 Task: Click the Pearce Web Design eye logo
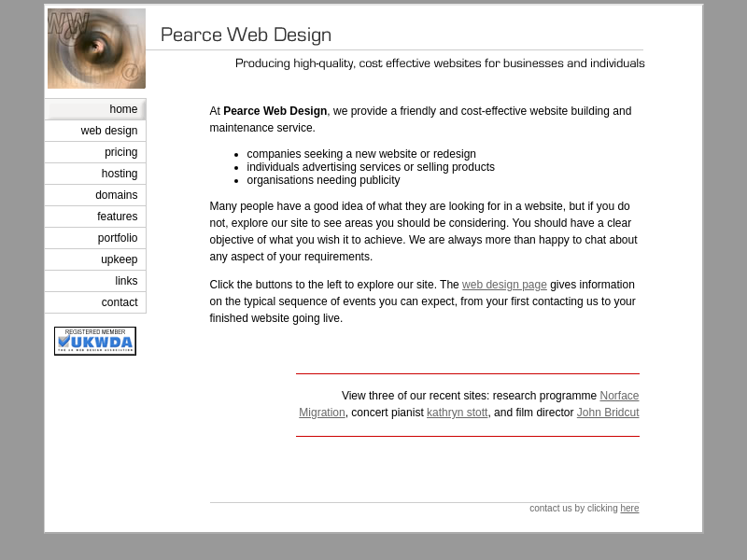pos(96,49)
